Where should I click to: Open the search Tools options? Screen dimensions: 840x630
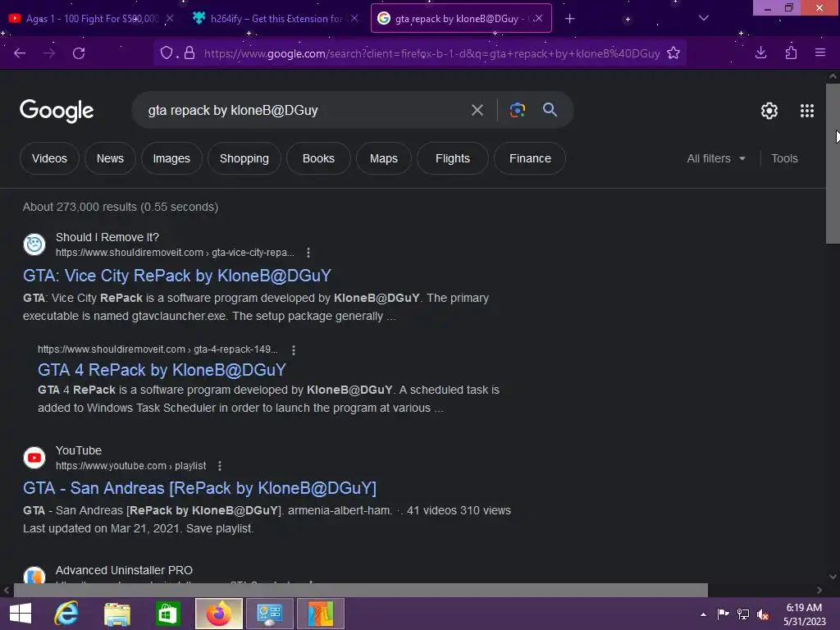pos(784,158)
